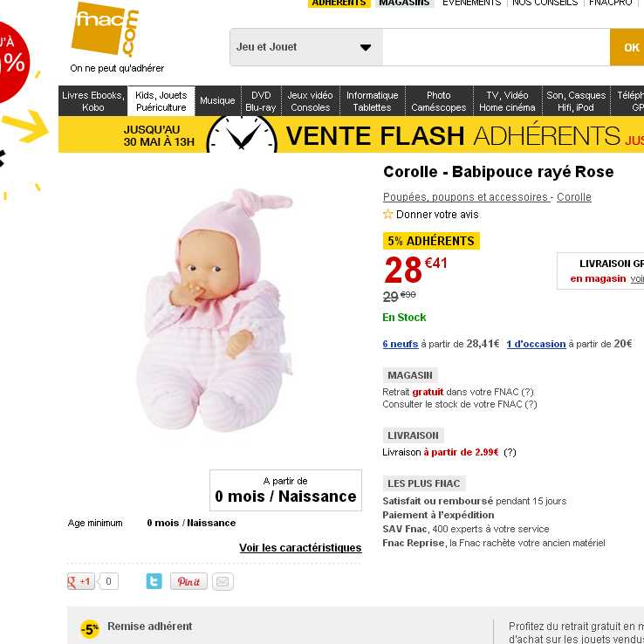Screen dimensions: 644x644
Task: Click the search input field
Action: pos(497,47)
